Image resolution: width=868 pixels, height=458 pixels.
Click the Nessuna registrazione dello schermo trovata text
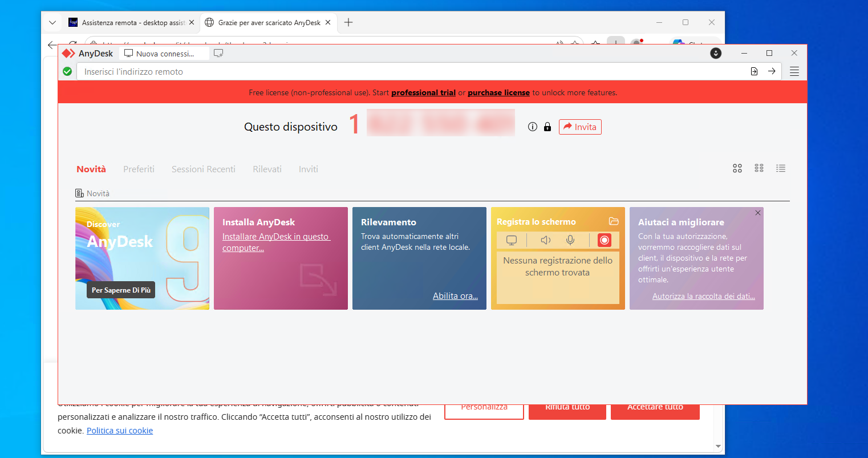tap(558, 266)
